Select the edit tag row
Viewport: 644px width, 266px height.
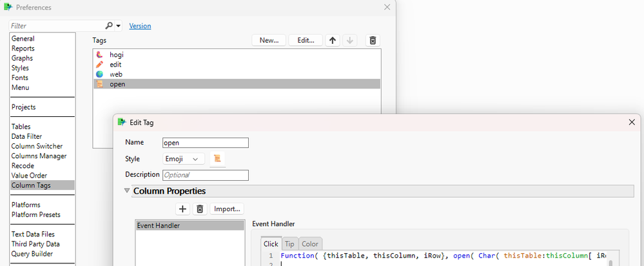[237, 65]
